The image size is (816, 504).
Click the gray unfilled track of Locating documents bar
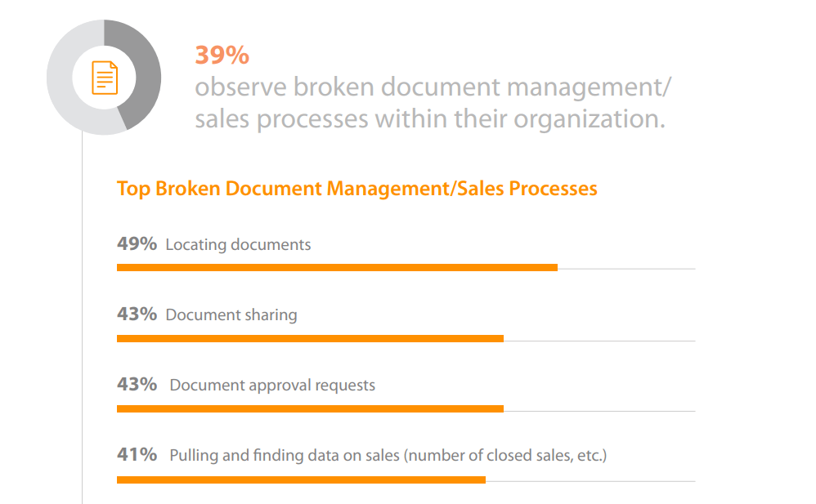625,269
